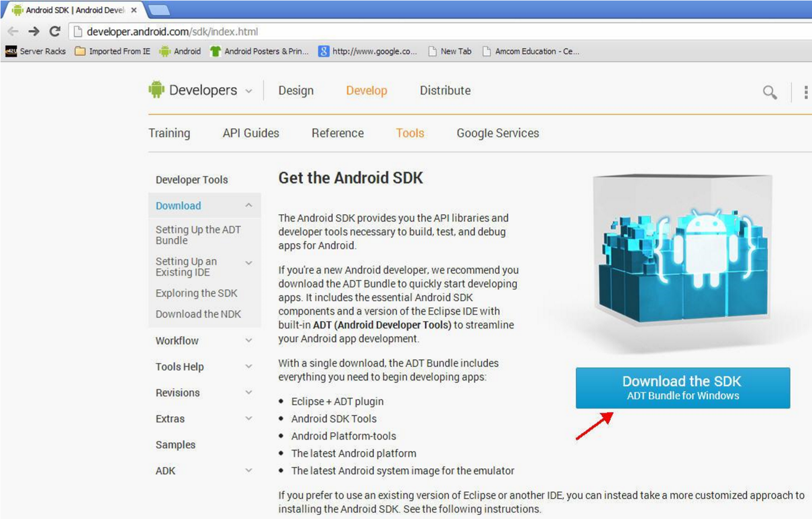The image size is (812, 519).
Task: Open the Android bookmark
Action: point(180,51)
